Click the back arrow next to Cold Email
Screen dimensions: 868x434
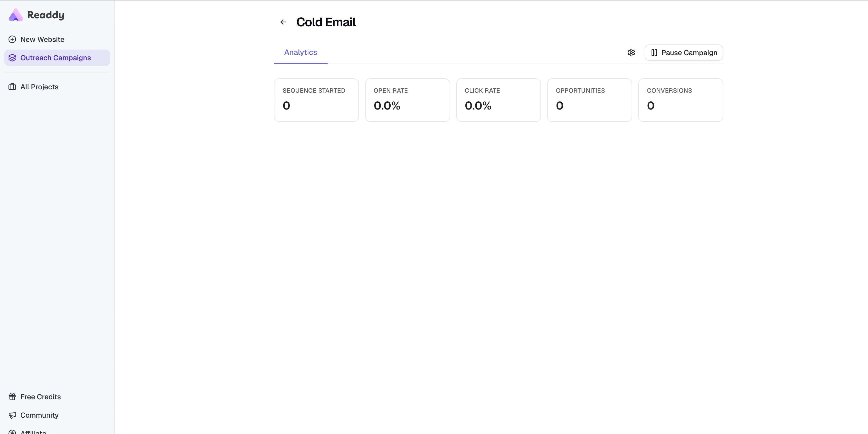point(283,21)
